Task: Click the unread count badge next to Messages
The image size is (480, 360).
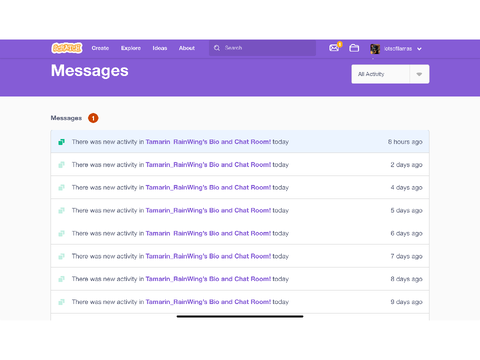Action: [x=93, y=118]
